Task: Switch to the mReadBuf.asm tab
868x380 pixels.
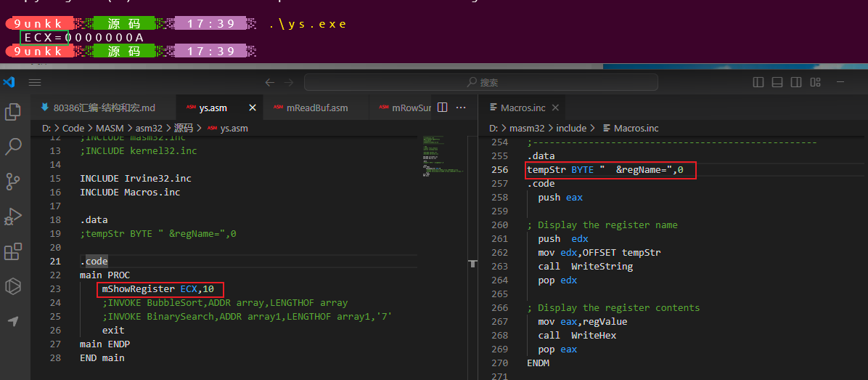Action: (x=316, y=108)
